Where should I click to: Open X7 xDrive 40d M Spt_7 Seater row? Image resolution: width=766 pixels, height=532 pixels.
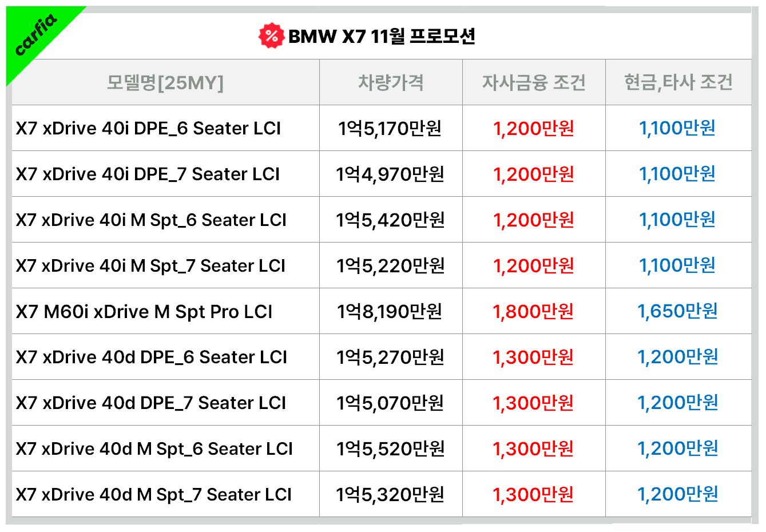pyautogui.click(x=154, y=495)
